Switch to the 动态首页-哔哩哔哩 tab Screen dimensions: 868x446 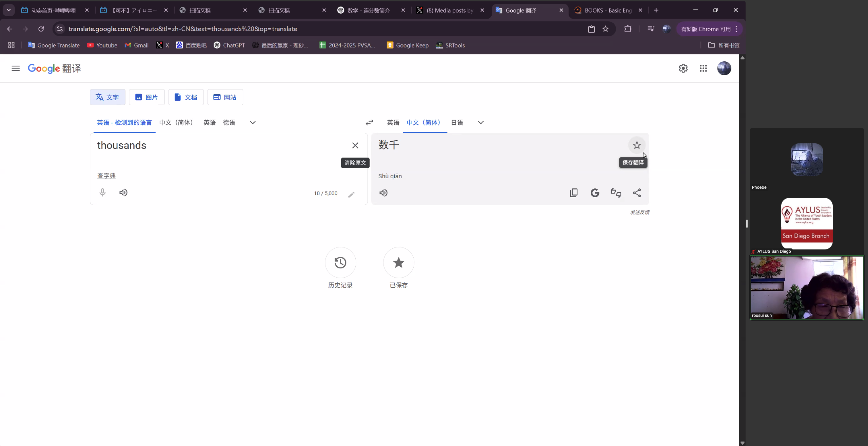click(x=54, y=11)
